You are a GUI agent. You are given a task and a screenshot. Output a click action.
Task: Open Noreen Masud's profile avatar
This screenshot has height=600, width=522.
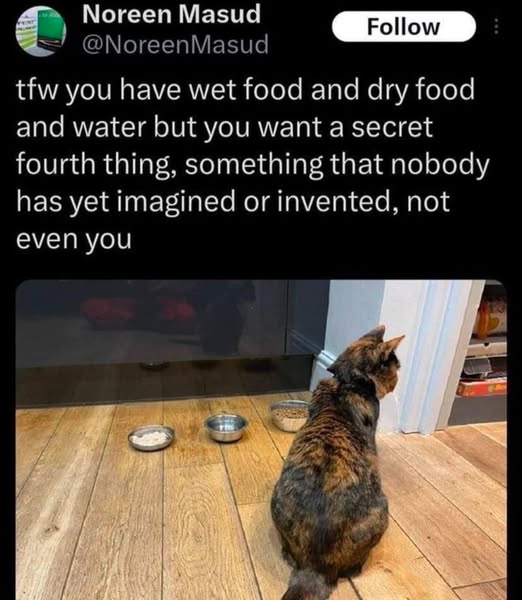click(x=41, y=31)
